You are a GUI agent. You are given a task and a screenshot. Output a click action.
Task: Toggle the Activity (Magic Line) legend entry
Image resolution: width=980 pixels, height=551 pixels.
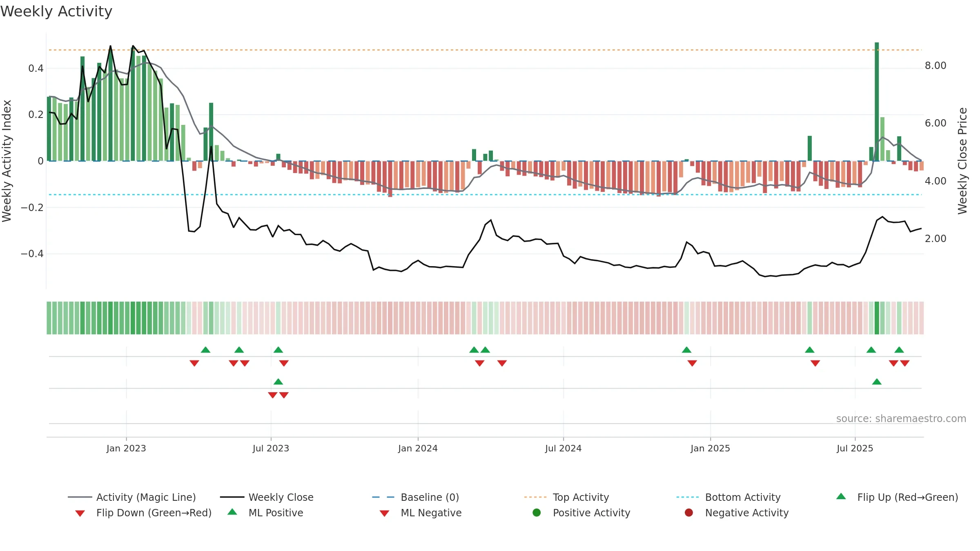pos(132,497)
